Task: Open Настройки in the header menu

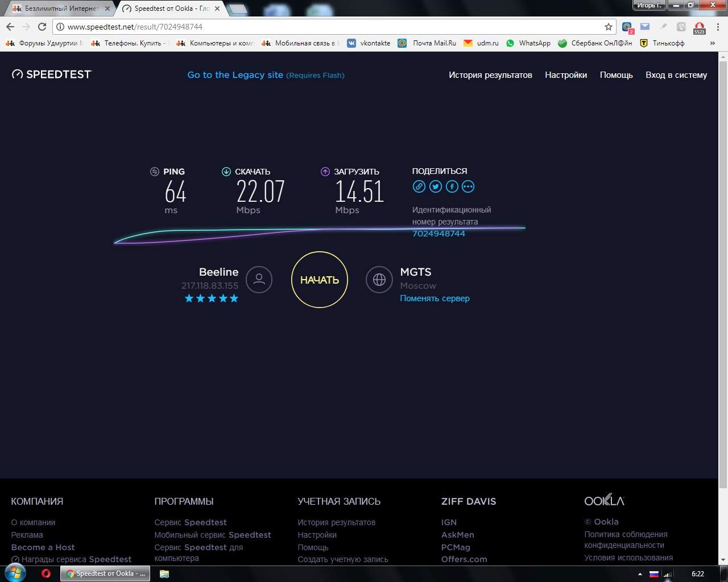Action: (x=566, y=75)
